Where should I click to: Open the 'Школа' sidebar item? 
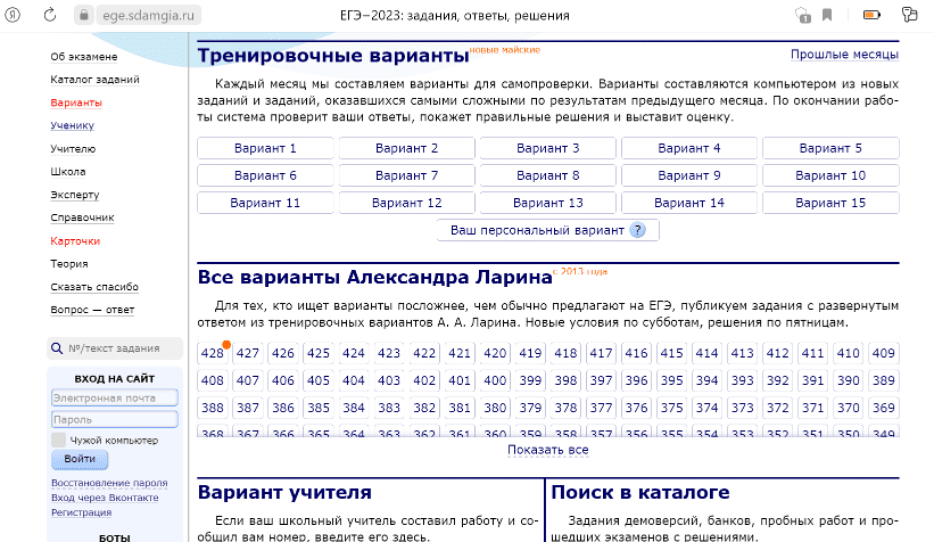click(68, 172)
